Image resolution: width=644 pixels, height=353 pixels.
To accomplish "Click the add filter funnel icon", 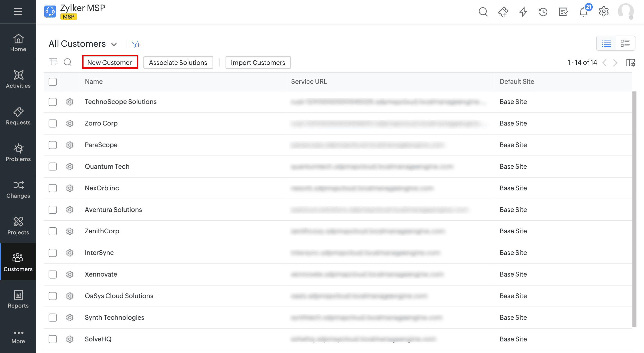I will pyautogui.click(x=136, y=44).
